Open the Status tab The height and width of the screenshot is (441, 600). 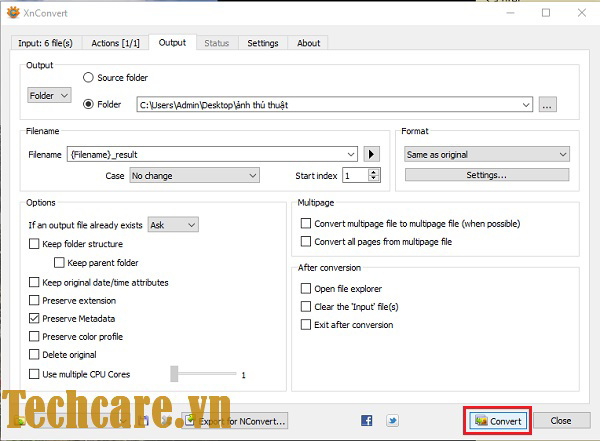point(217,43)
